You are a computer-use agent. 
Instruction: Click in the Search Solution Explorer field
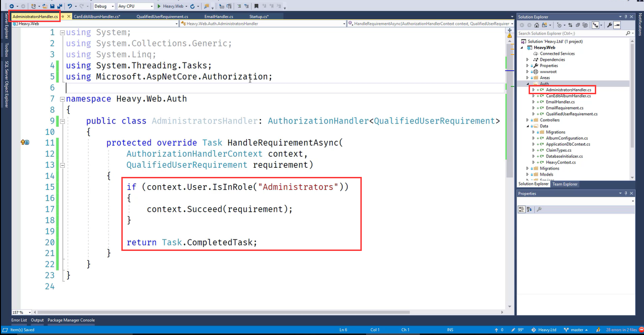tap(570, 33)
